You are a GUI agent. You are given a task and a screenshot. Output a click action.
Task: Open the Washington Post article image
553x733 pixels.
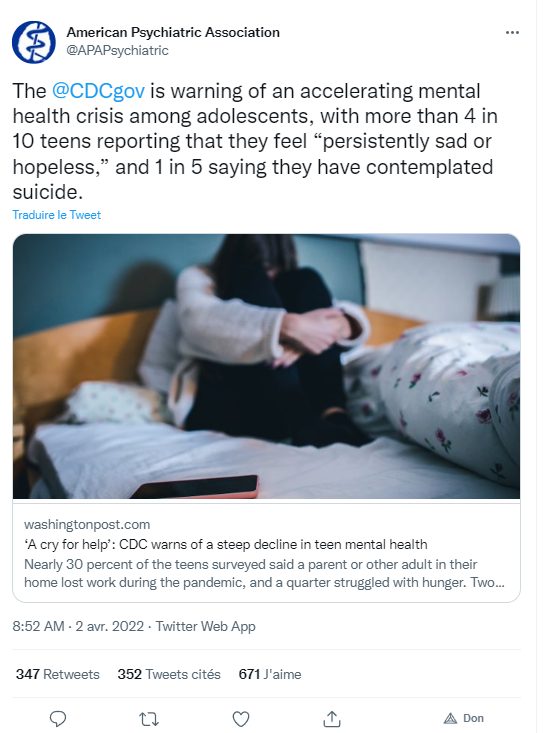click(x=266, y=366)
